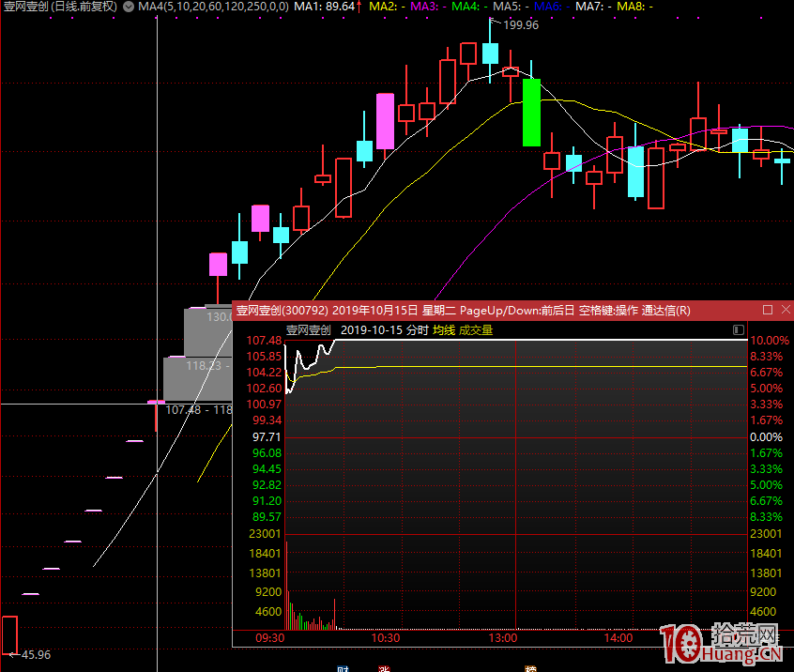Click the 89.57 price axis label
The image size is (794, 672).
(x=267, y=516)
